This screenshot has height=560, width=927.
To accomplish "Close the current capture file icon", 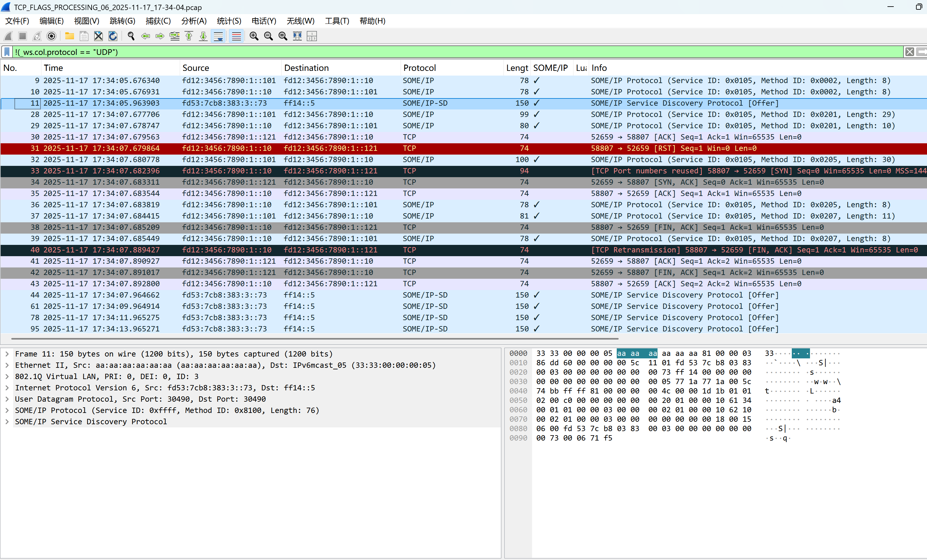I will point(98,36).
